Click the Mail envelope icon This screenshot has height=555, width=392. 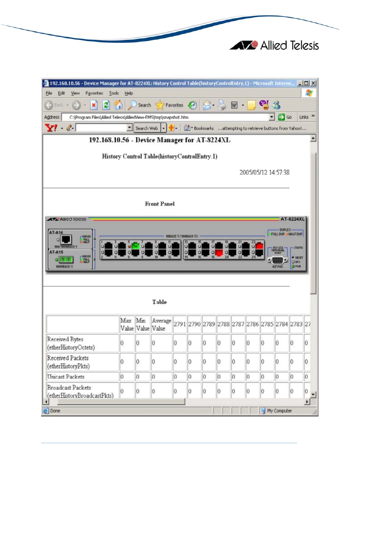[207, 105]
